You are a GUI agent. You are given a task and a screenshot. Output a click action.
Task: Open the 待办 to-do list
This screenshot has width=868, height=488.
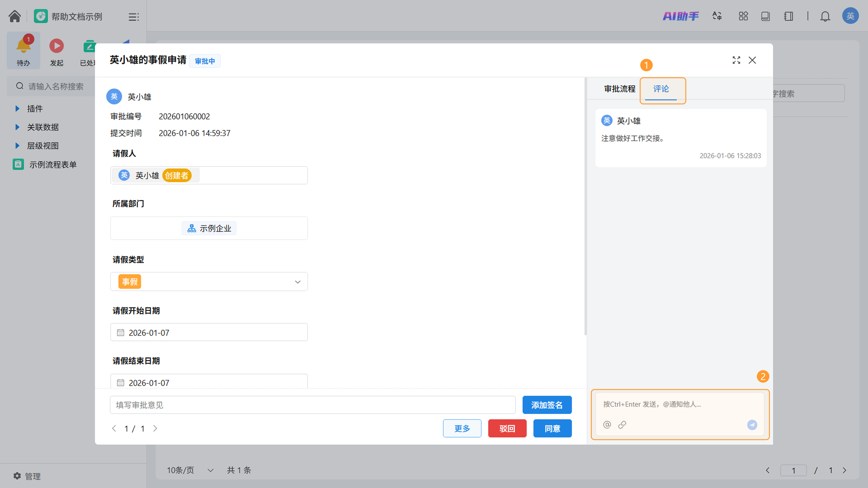[23, 51]
